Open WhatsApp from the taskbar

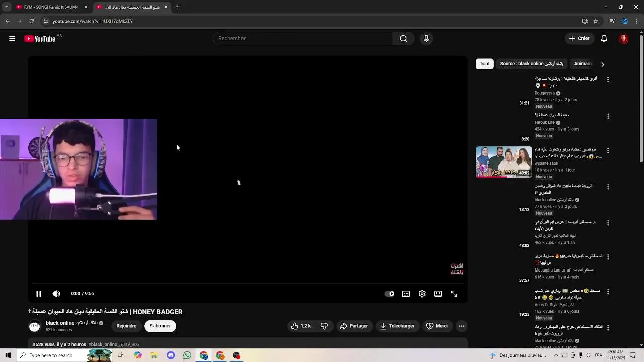[x=187, y=355]
